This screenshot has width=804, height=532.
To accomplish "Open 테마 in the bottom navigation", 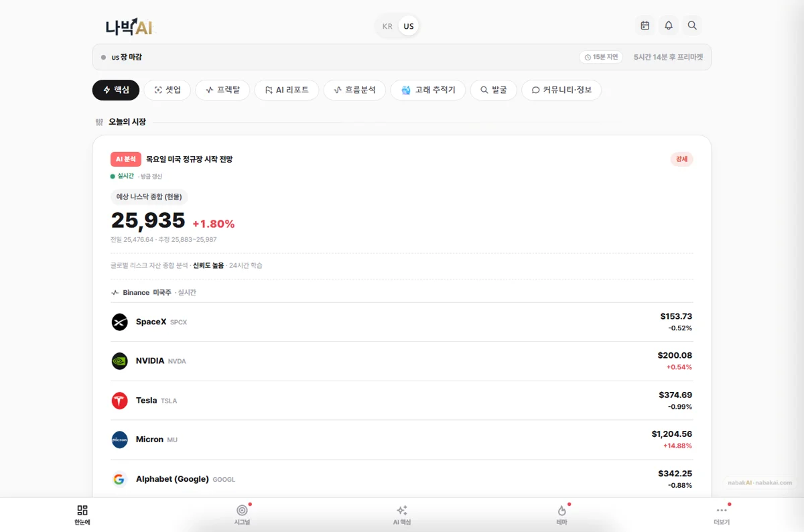I will coord(561,515).
